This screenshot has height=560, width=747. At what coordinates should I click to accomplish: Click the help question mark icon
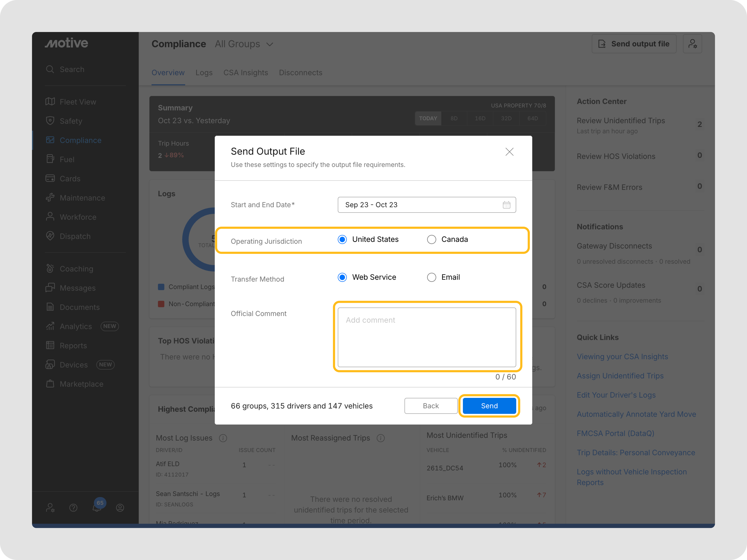click(73, 508)
